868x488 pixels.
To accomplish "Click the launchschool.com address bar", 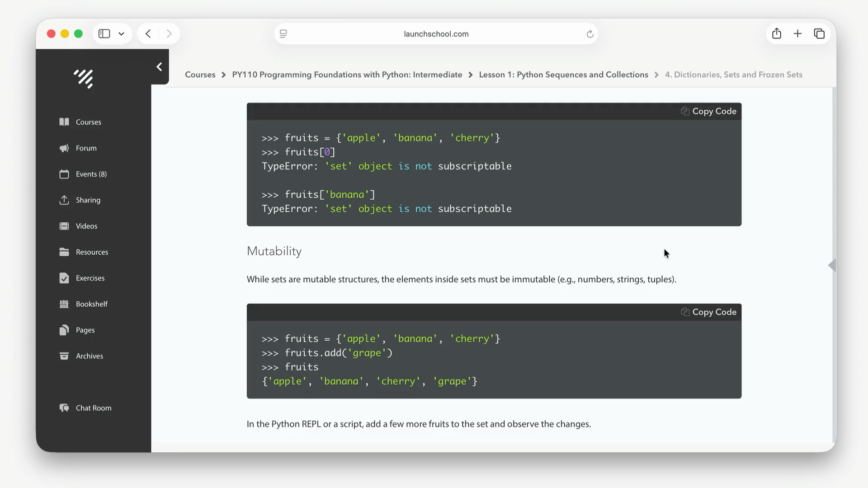I will click(x=436, y=34).
